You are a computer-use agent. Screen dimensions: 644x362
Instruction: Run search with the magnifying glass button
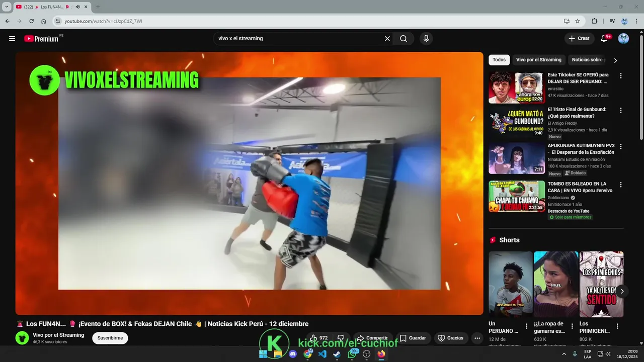tap(404, 39)
